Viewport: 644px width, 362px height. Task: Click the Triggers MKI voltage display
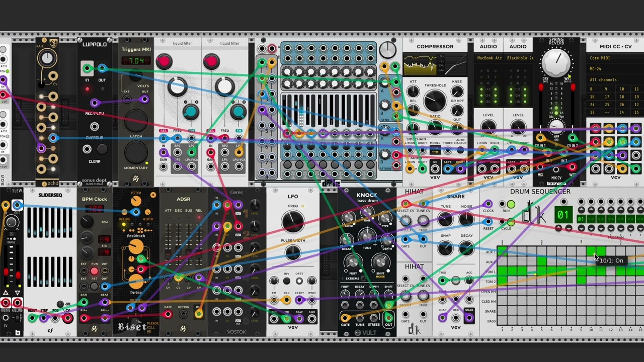136,61
